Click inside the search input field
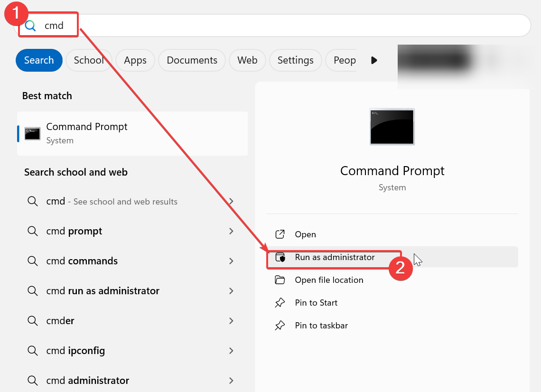 [x=142, y=25]
